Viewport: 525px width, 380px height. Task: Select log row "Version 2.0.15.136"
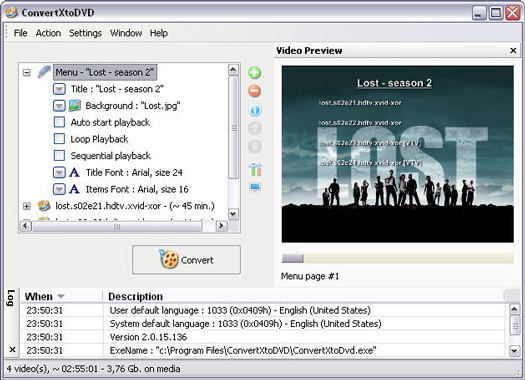point(263,337)
